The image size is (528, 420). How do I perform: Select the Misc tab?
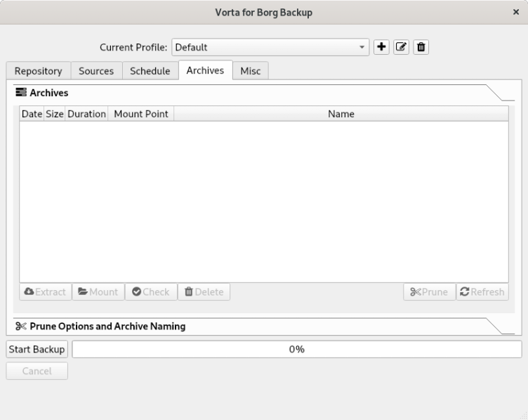tap(251, 71)
